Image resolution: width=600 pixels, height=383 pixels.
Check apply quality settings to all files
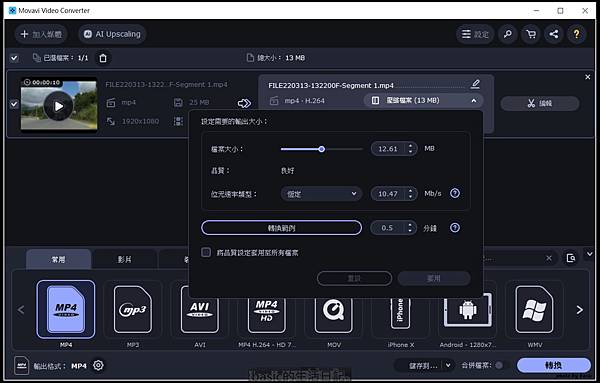[206, 253]
